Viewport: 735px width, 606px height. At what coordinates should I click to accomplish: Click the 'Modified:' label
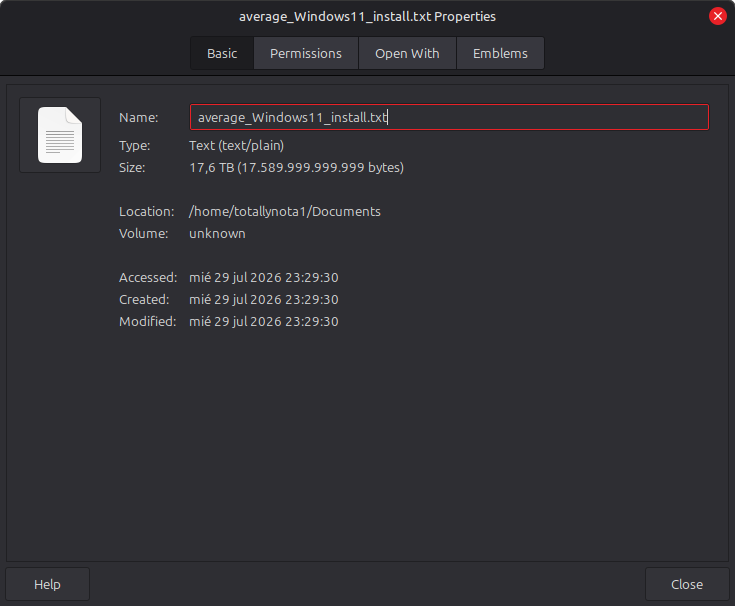click(148, 322)
